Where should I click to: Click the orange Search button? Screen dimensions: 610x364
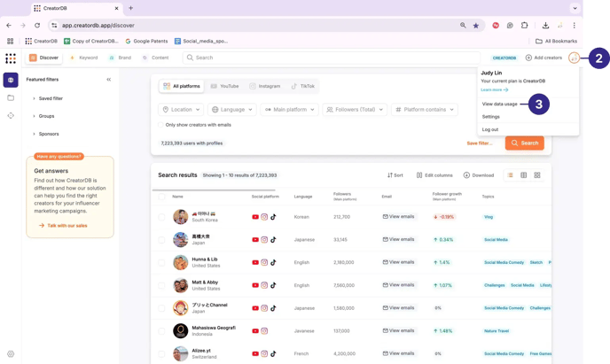pos(524,143)
